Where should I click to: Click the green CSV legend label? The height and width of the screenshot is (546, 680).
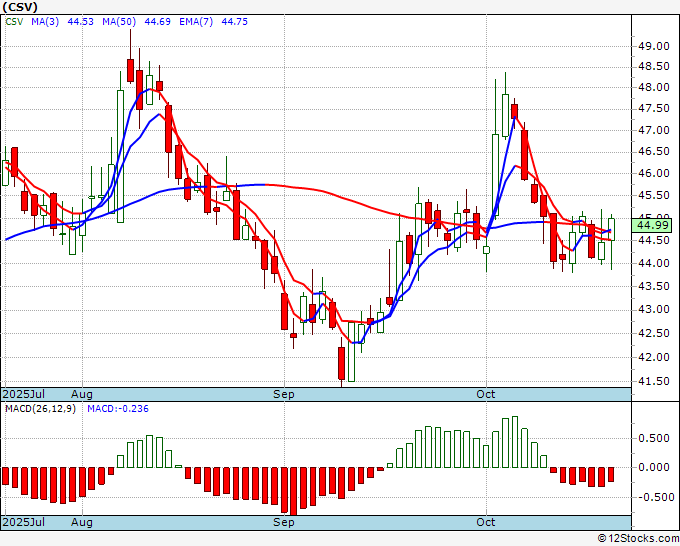click(14, 21)
